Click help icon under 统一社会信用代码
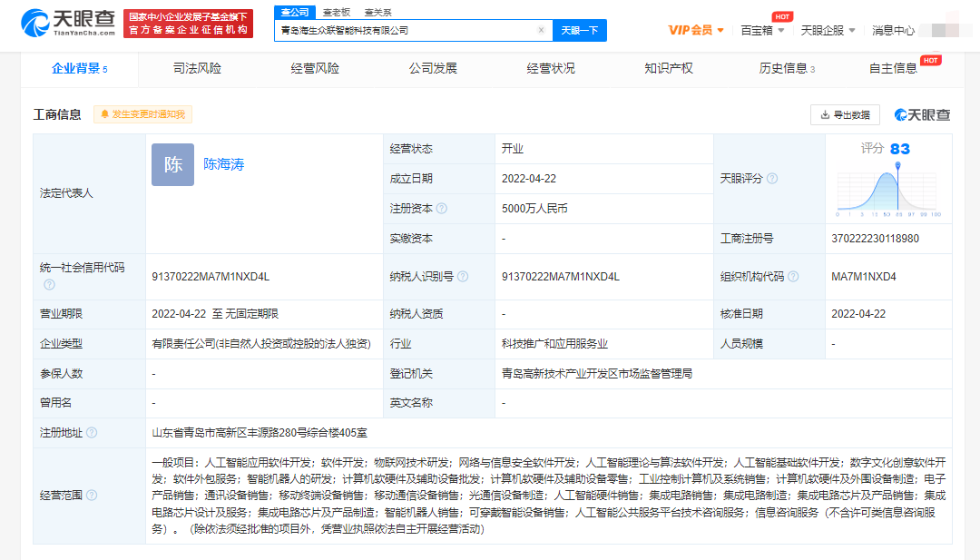This screenshot has height=560, width=980. coord(49,284)
